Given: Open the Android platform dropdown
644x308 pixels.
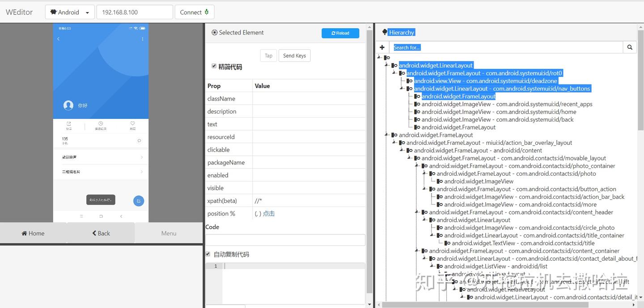Looking at the screenshot, I should [70, 12].
